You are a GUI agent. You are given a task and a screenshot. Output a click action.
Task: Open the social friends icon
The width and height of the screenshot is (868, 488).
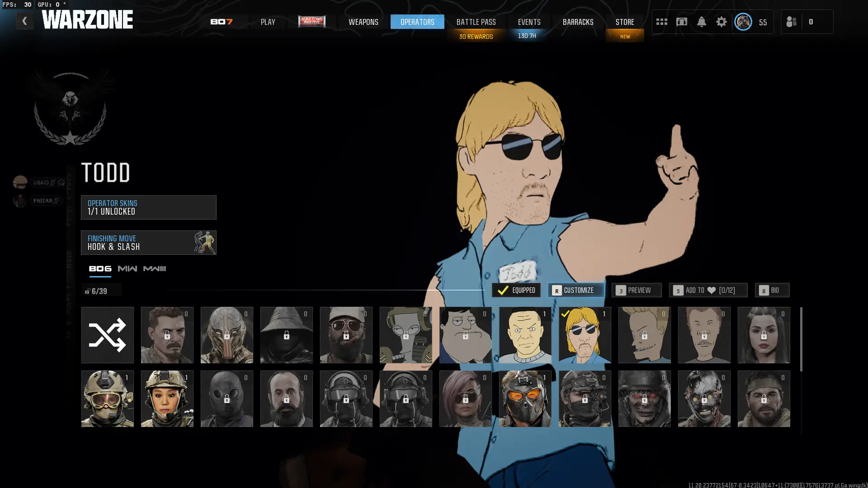point(792,22)
